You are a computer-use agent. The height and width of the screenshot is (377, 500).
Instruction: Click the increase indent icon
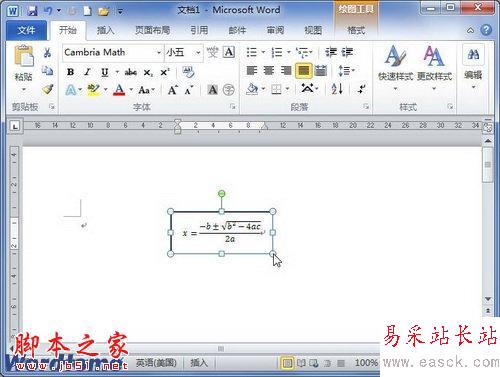pyautogui.click(x=347, y=52)
